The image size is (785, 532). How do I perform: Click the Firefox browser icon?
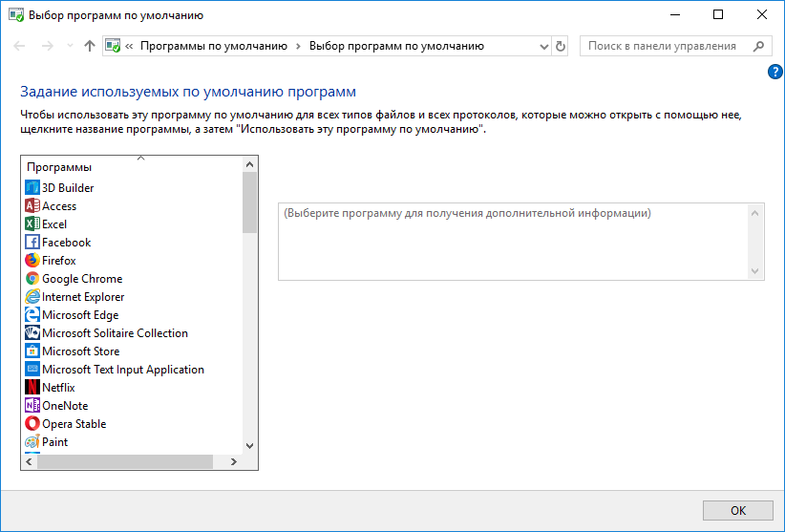pos(32,260)
